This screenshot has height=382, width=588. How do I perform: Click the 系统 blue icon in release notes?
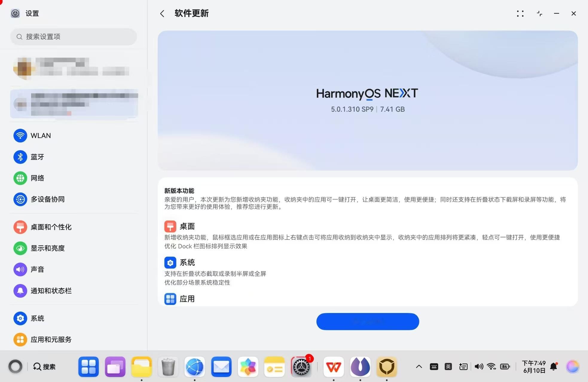click(170, 263)
